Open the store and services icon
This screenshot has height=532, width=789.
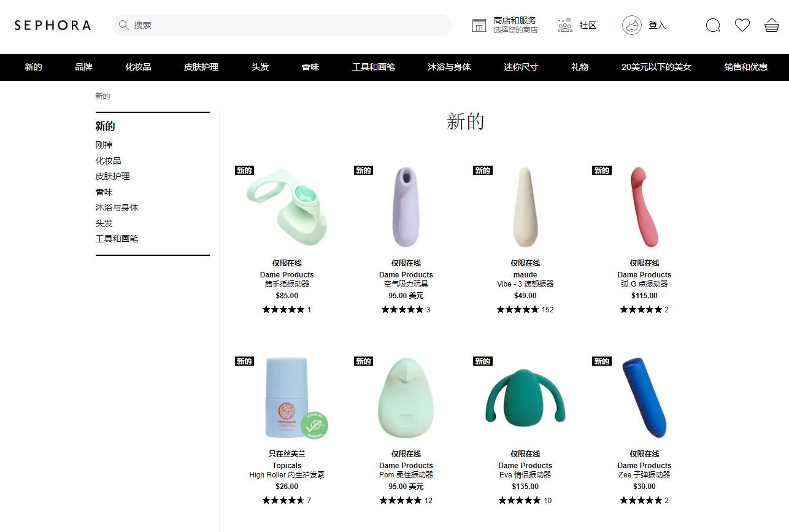tap(479, 25)
